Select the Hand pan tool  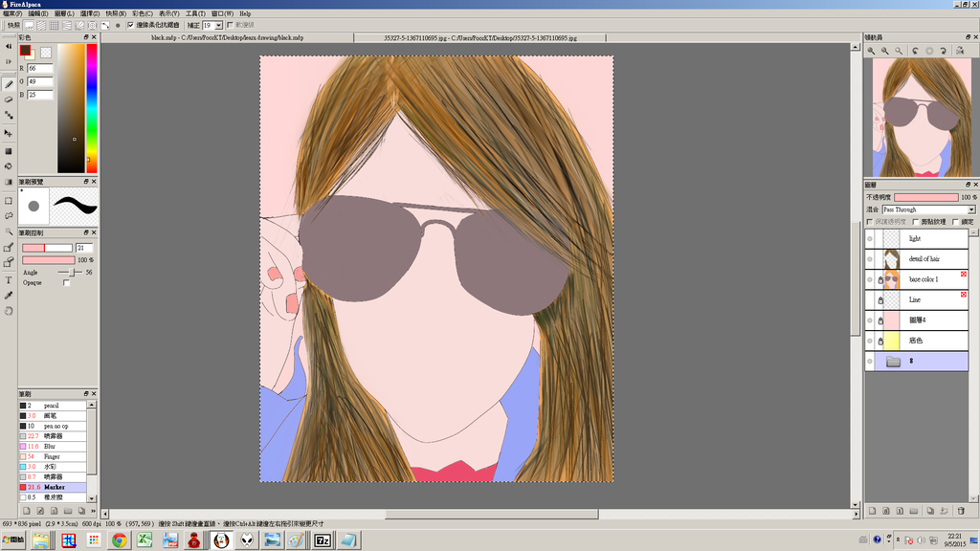coord(9,310)
